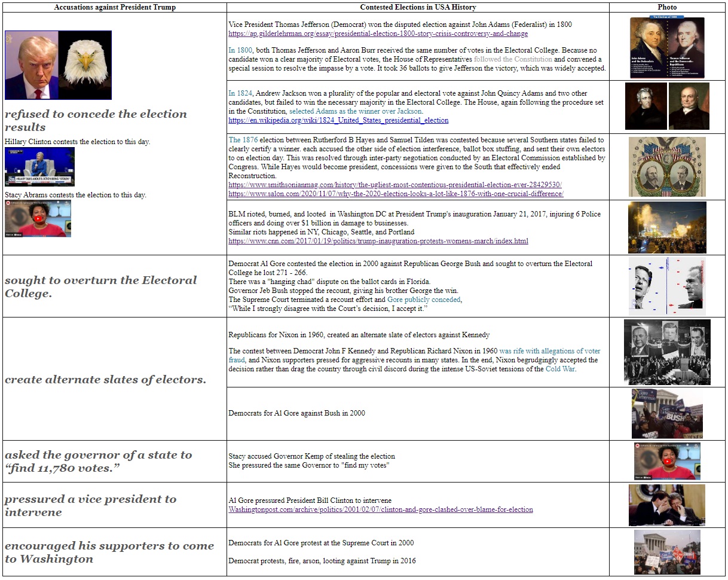Open the Hillary Clinton video thumbnail
Image resolution: width=728 pixels, height=580 pixels.
(x=39, y=167)
